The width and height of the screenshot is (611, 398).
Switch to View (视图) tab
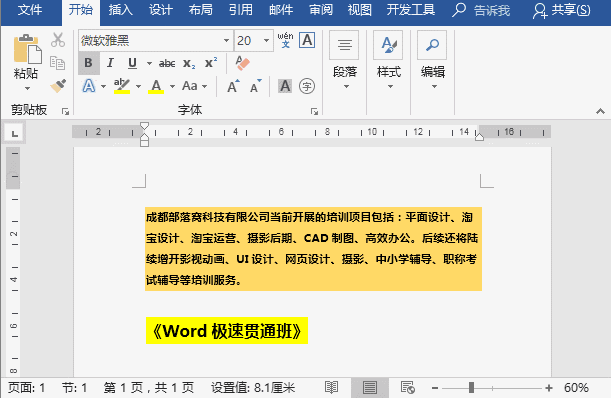pyautogui.click(x=360, y=10)
